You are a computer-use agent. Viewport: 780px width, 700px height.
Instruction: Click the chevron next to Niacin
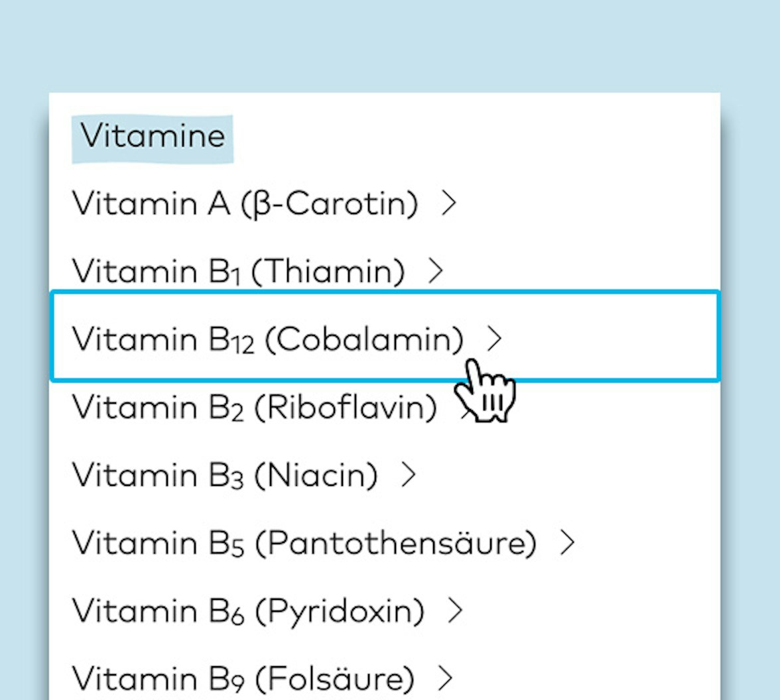point(409,475)
